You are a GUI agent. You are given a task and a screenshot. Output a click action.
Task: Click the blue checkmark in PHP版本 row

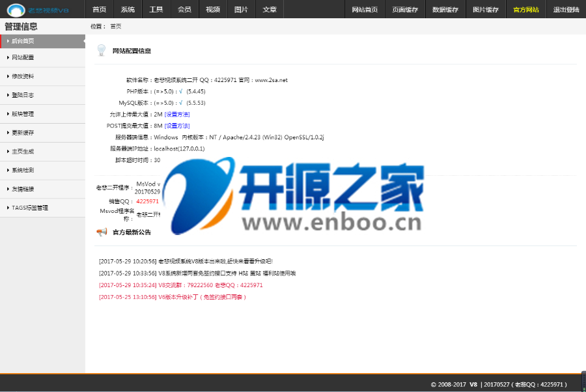[181, 91]
